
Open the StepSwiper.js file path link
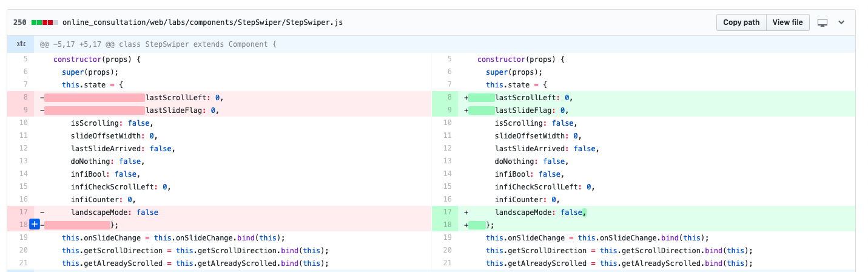tap(203, 22)
